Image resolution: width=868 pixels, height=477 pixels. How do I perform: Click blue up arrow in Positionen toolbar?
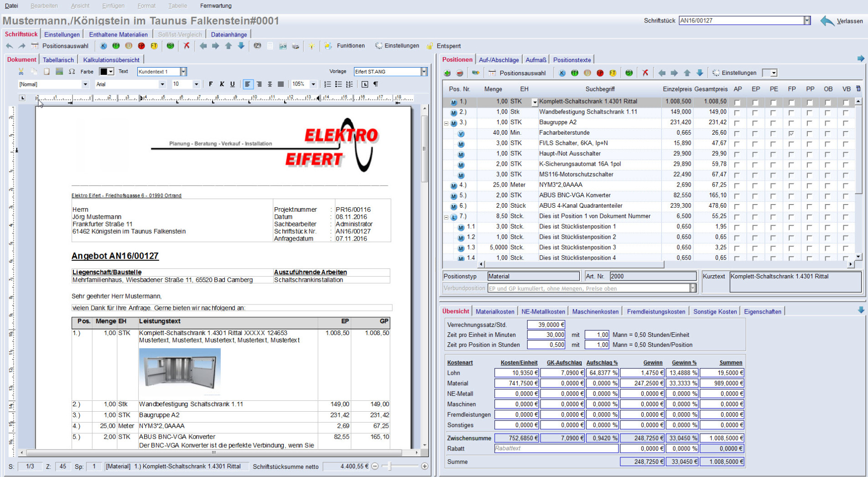[x=687, y=73]
